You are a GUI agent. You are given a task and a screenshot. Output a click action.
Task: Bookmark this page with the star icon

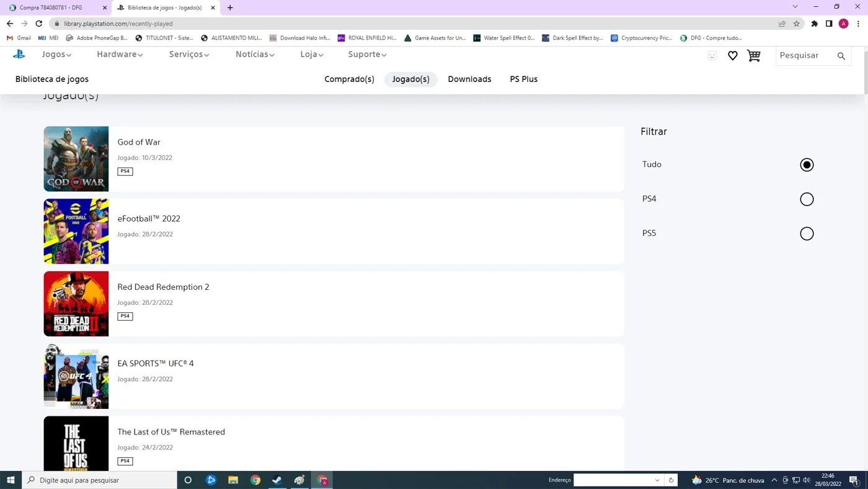click(x=797, y=24)
